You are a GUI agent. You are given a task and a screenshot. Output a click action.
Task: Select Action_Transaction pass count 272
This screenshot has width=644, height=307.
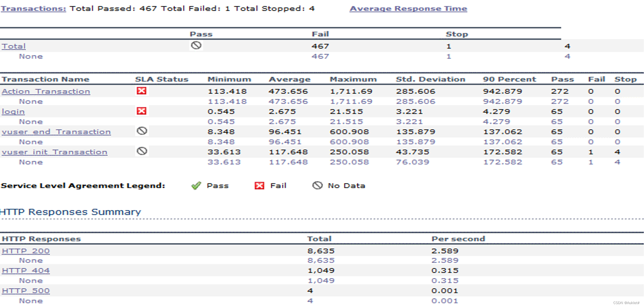[560, 91]
